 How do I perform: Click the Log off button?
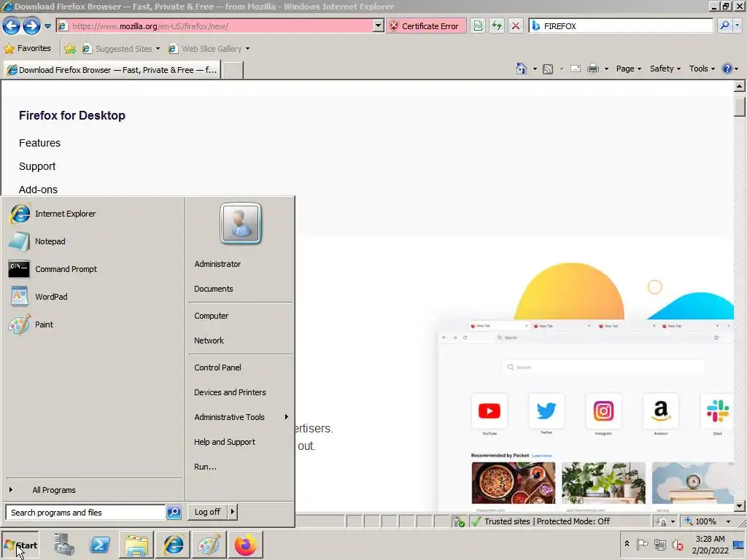pyautogui.click(x=208, y=512)
